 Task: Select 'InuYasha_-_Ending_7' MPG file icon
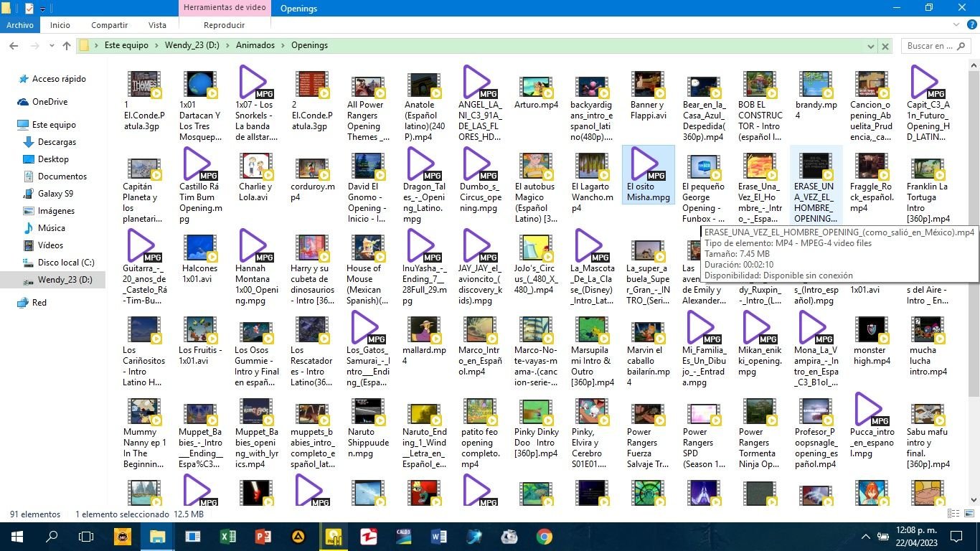pos(424,246)
